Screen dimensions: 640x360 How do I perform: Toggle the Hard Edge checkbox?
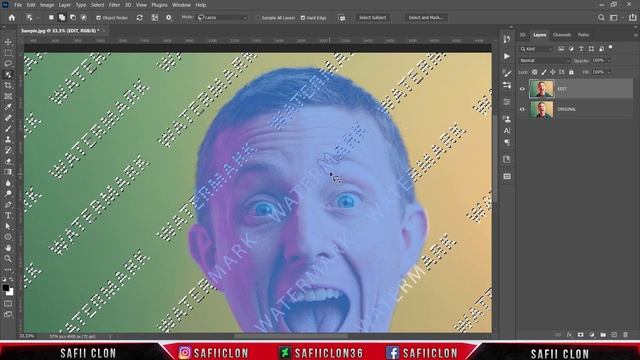[303, 18]
